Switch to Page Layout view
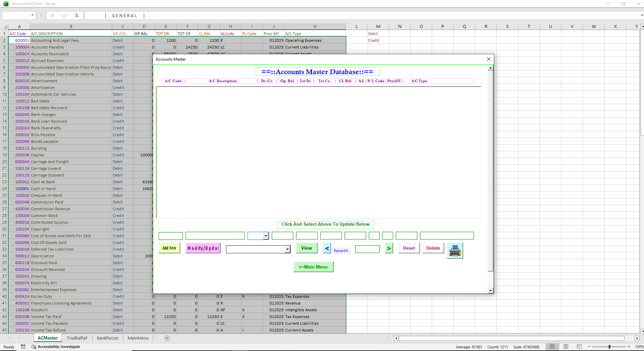 click(566, 347)
